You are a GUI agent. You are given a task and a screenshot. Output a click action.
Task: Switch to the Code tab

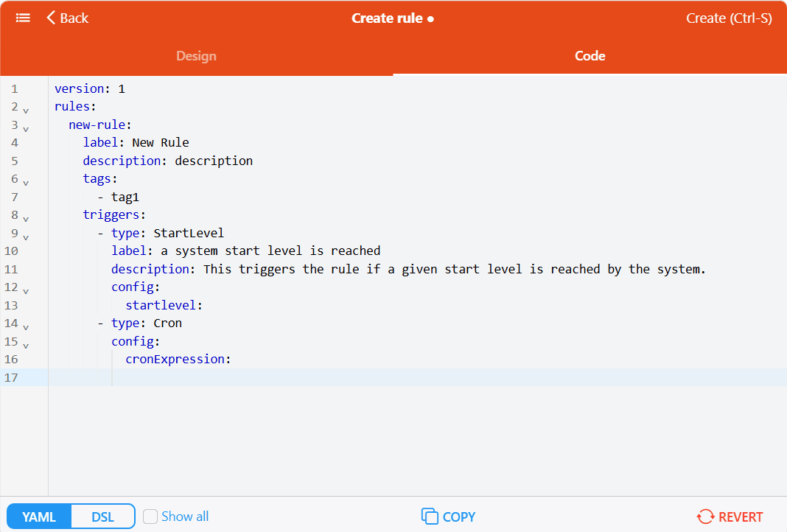(590, 56)
